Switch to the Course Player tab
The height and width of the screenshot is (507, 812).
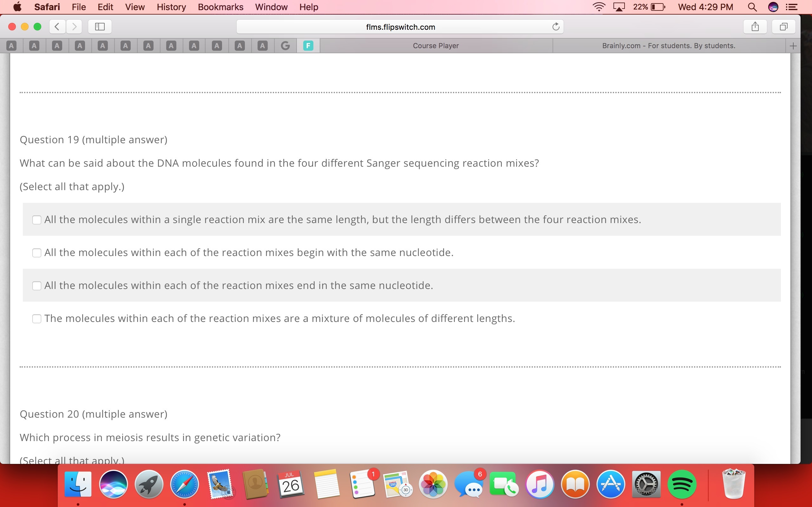click(x=435, y=46)
